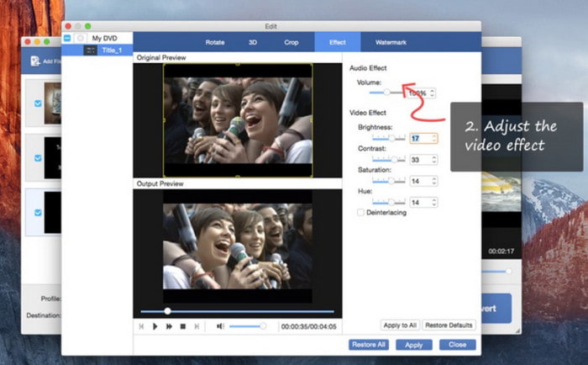
Task: Click the Convert button in background window
Action: click(496, 309)
